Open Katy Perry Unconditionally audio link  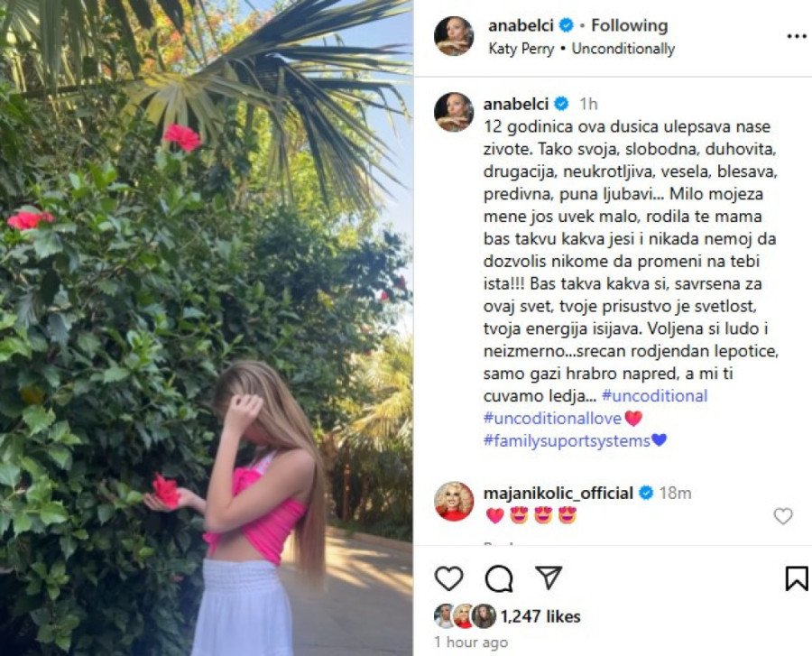coord(582,49)
